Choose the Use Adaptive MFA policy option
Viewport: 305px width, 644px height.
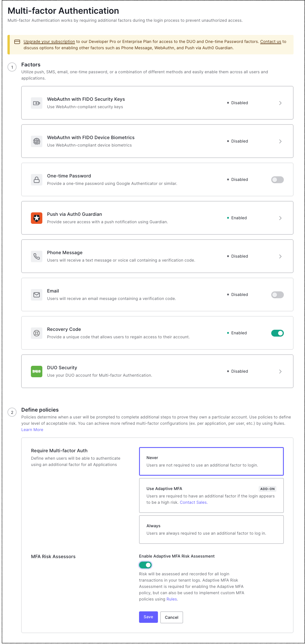[211, 495]
